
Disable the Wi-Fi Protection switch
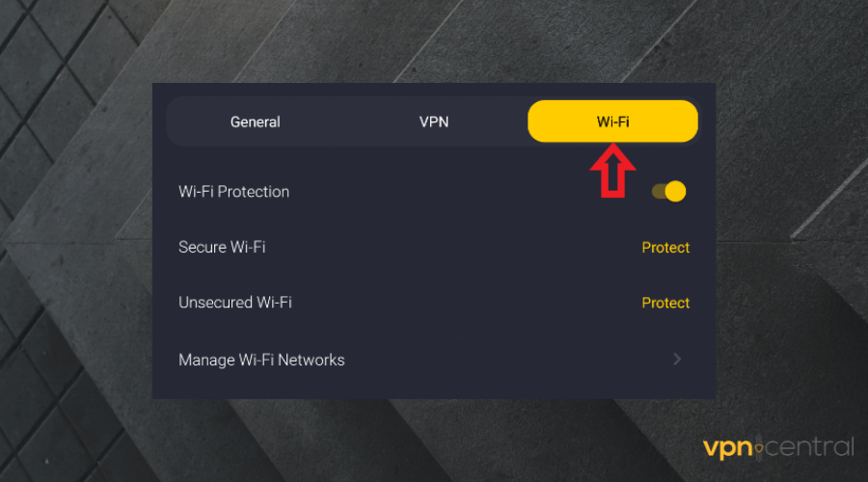[668, 191]
